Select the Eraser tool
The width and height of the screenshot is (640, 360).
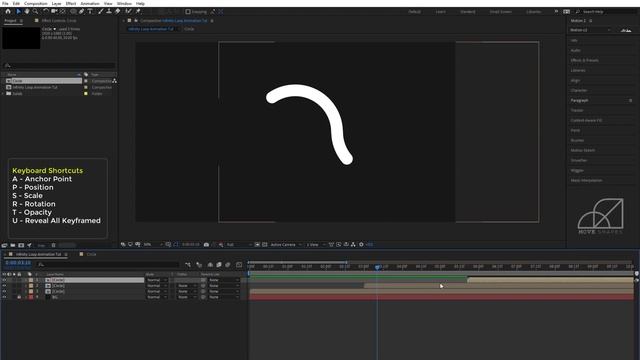118,11
